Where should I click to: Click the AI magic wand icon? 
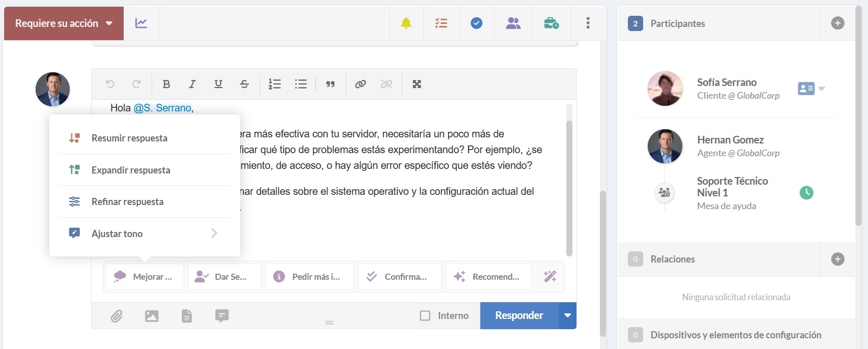coord(550,276)
